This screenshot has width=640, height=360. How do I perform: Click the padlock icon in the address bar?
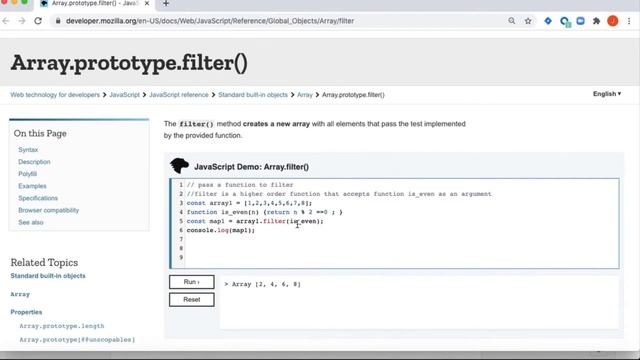[58, 21]
